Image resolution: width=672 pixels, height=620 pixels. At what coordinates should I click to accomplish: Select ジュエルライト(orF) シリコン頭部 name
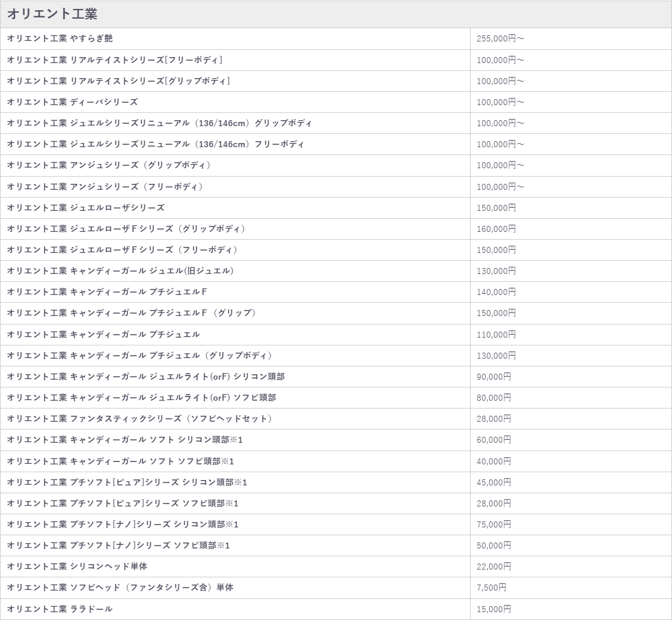click(x=145, y=376)
